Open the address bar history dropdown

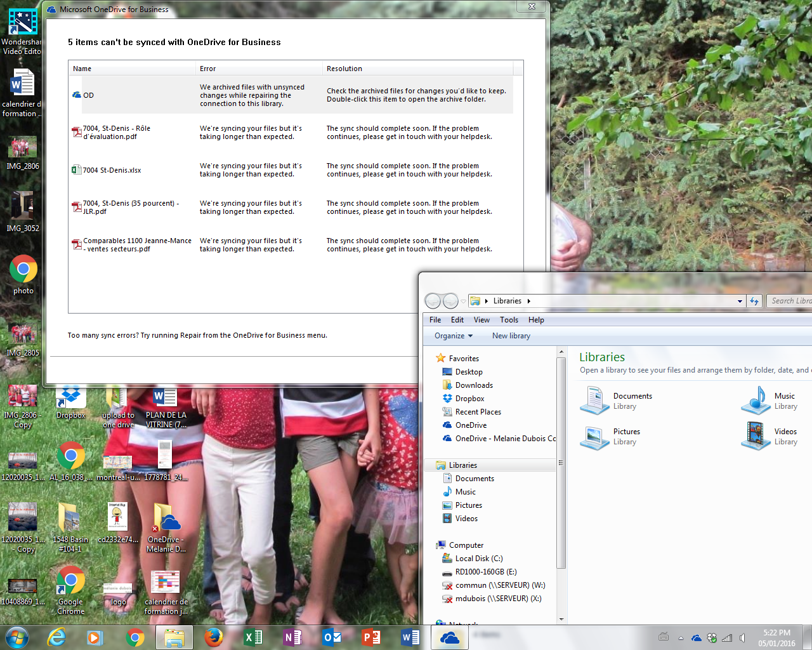tap(740, 302)
